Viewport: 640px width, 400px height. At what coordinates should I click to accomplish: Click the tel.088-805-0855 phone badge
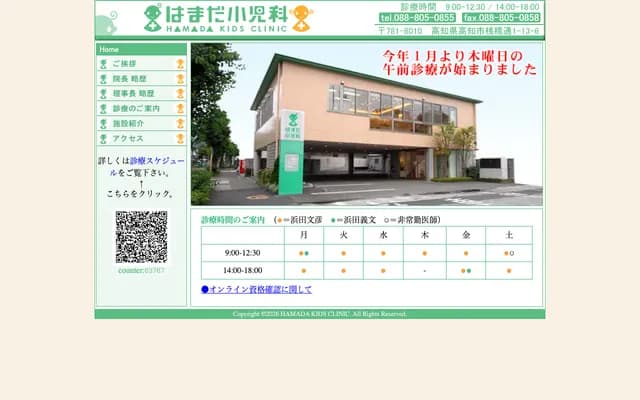pyautogui.click(x=417, y=18)
